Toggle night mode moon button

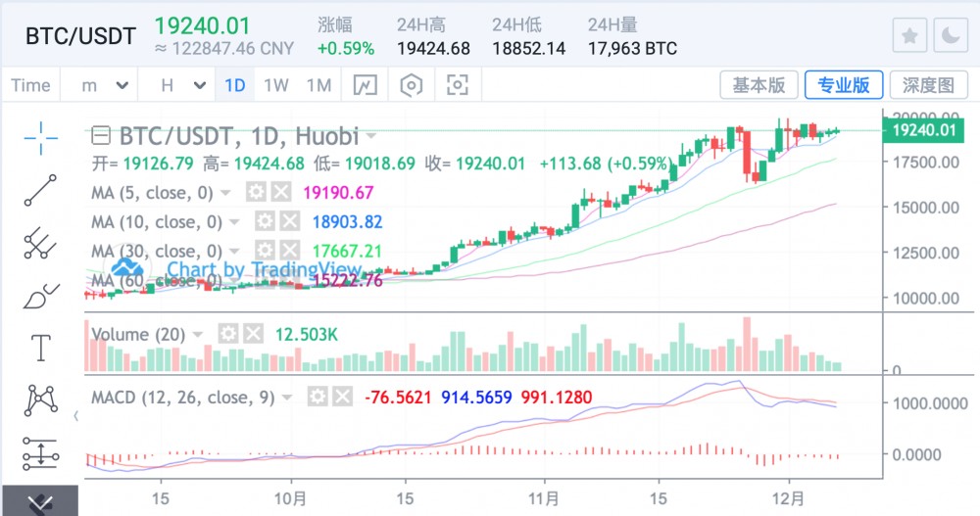[x=951, y=35]
